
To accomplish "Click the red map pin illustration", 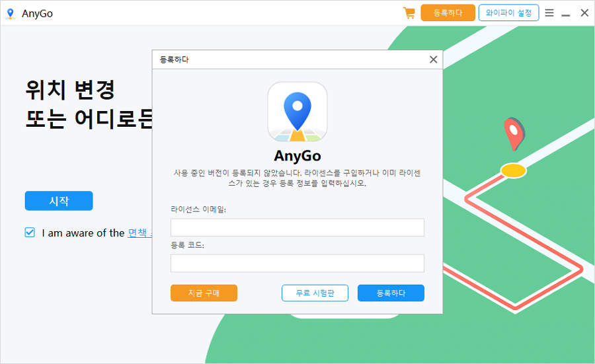I will pyautogui.click(x=514, y=134).
